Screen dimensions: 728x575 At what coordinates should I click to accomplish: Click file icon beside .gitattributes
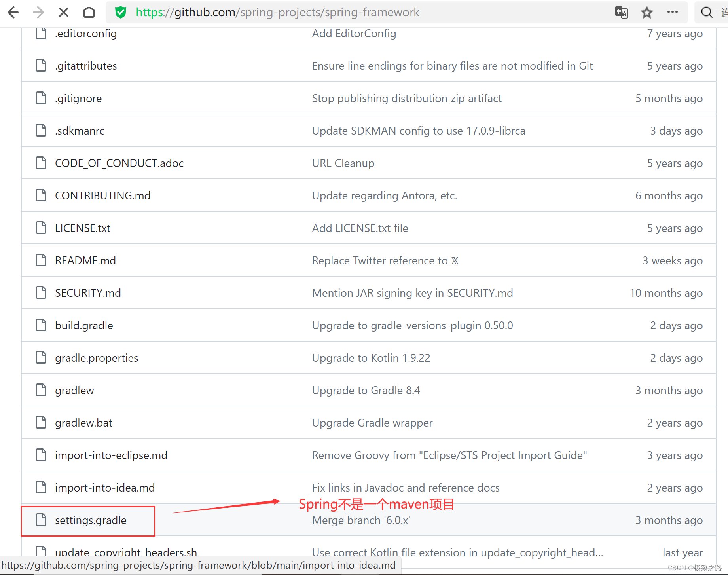tap(41, 65)
